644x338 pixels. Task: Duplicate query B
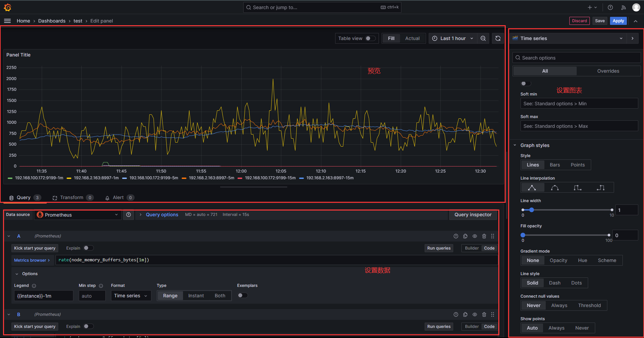(465, 314)
